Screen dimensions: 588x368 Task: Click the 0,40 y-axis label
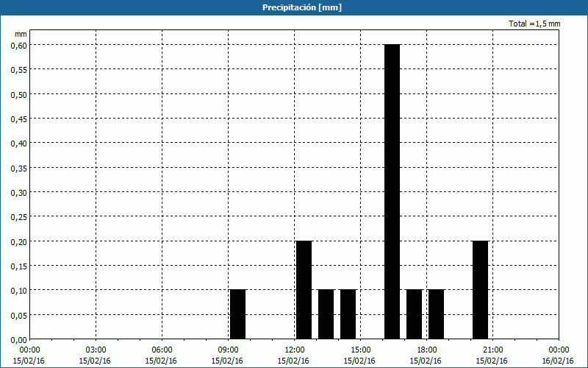coord(19,143)
